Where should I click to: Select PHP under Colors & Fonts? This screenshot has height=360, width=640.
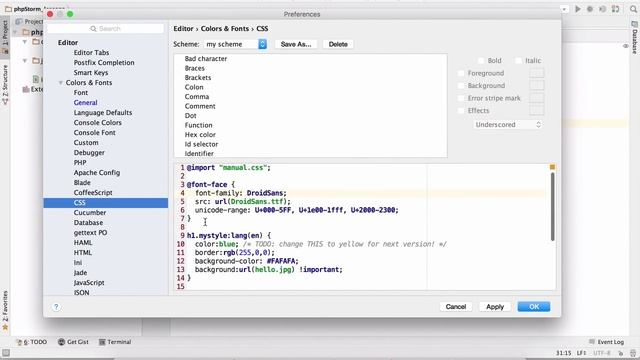(80, 163)
